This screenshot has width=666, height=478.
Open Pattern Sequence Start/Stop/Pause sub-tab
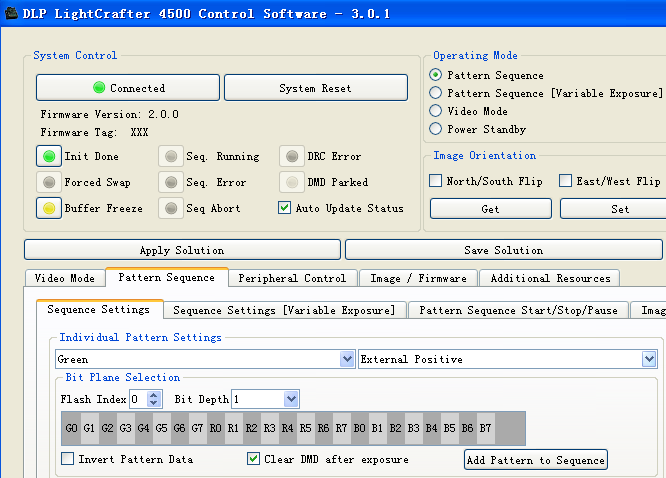(x=518, y=310)
